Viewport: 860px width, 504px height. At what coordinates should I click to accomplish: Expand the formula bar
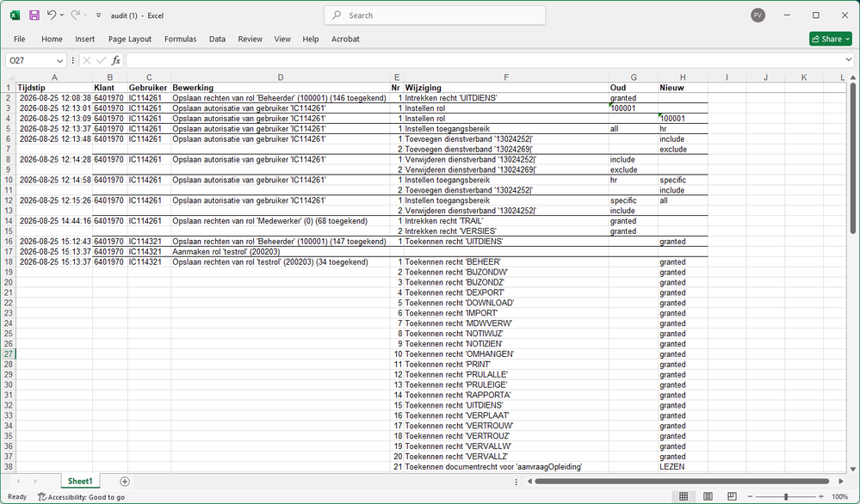[x=849, y=60]
